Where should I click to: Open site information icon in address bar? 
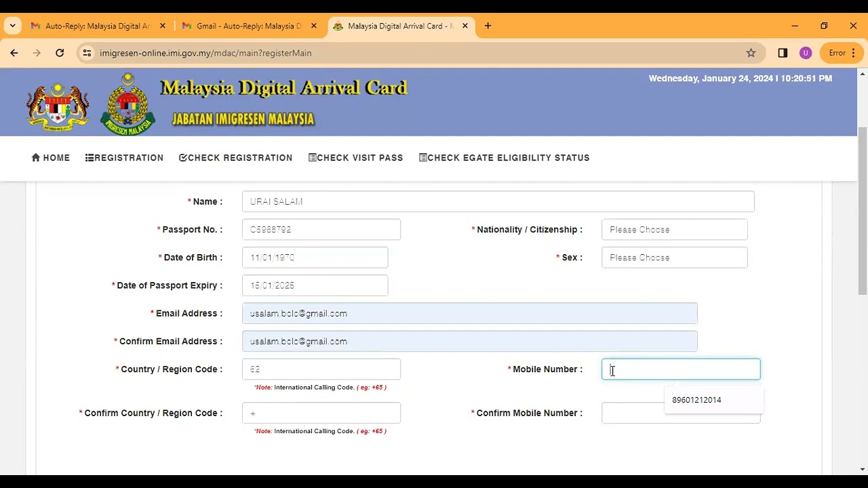point(87,53)
